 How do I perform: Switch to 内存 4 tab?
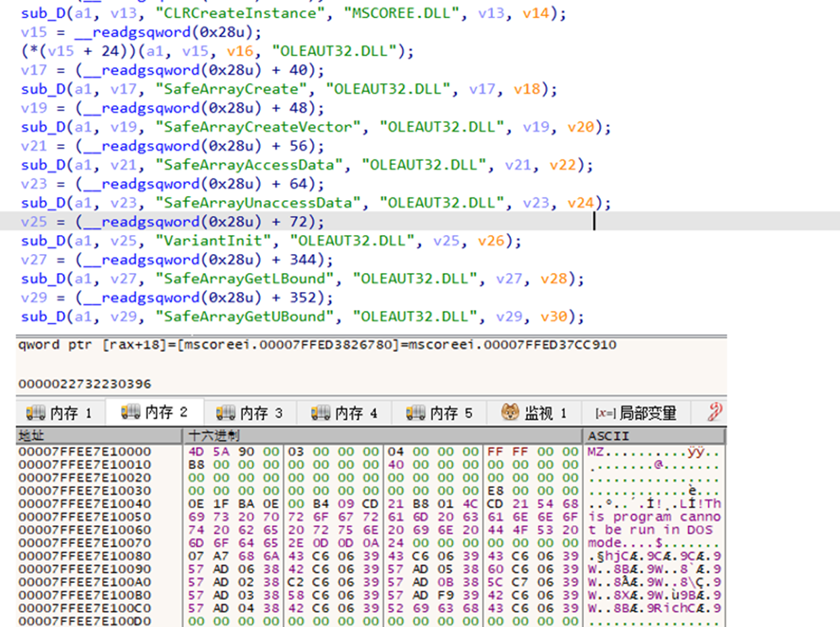pos(344,413)
